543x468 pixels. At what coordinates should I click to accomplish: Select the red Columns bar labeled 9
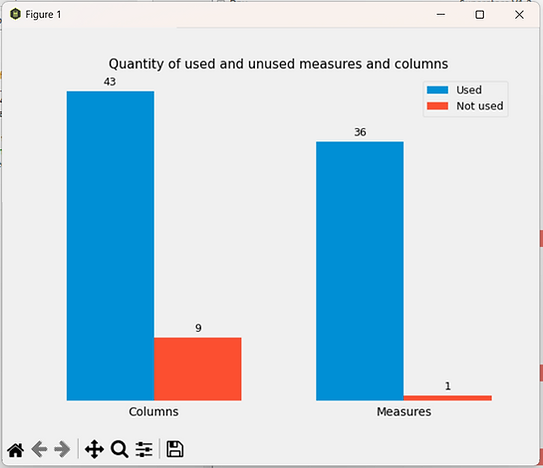pyautogui.click(x=198, y=369)
